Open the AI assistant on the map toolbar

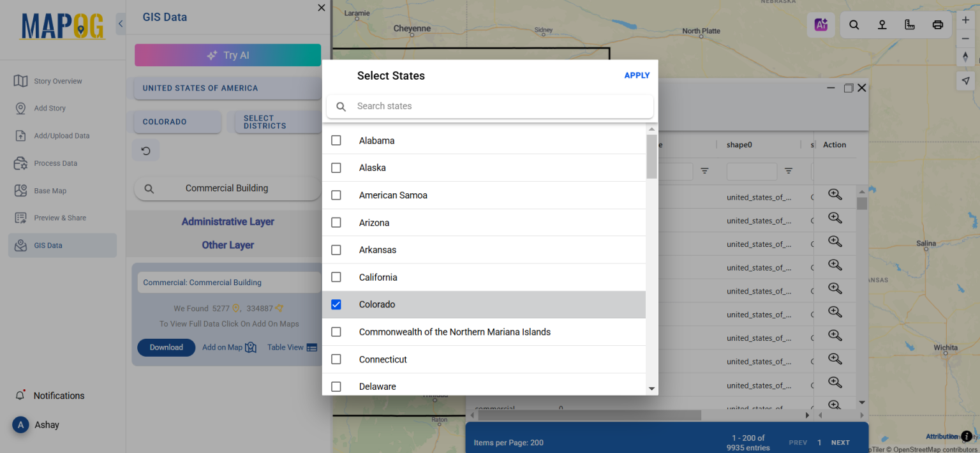(x=821, y=24)
